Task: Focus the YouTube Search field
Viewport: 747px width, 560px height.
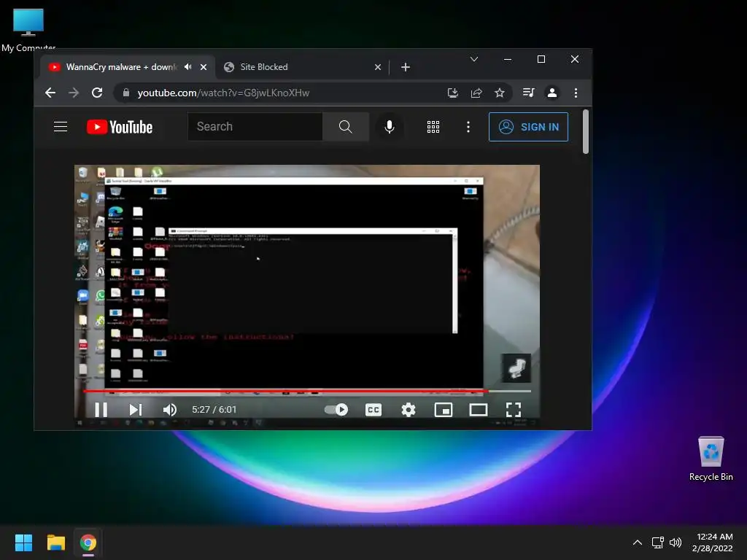Action: [255, 127]
